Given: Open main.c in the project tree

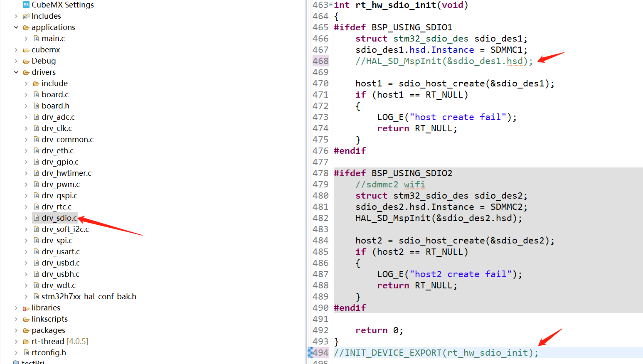Looking at the screenshot, I should [x=53, y=39].
